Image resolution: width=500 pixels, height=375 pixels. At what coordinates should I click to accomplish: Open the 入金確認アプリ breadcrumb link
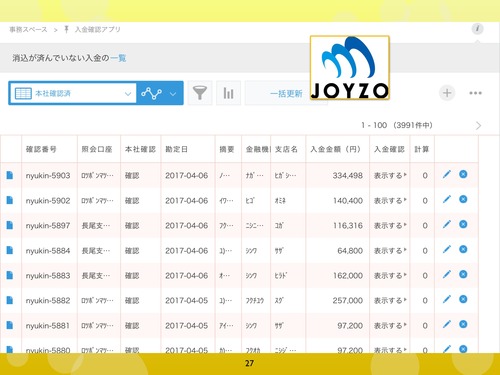(98, 30)
